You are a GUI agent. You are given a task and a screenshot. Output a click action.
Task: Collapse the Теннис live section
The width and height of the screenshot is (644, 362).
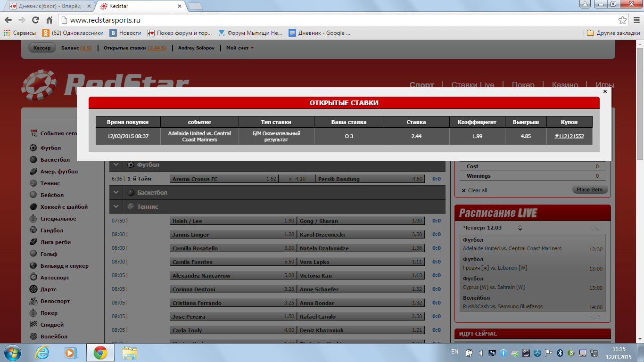[116, 206]
